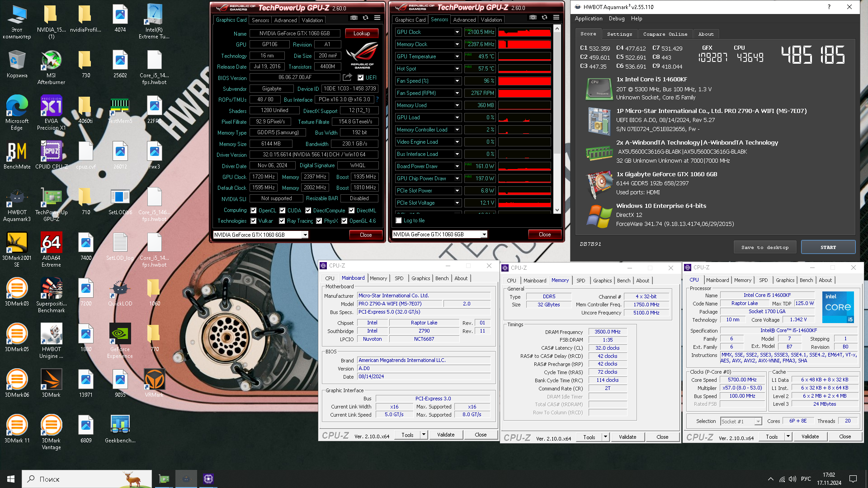Open Windows Start menu
Image resolution: width=868 pixels, height=488 pixels.
coord(11,479)
